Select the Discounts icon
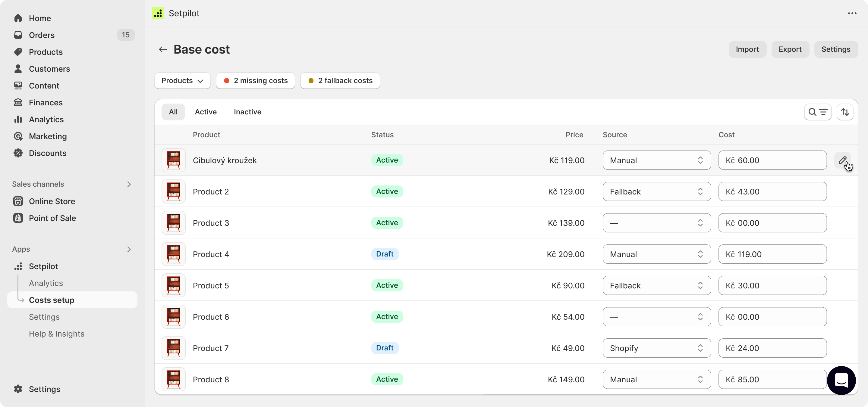Viewport: 868px width, 407px height. (x=18, y=153)
